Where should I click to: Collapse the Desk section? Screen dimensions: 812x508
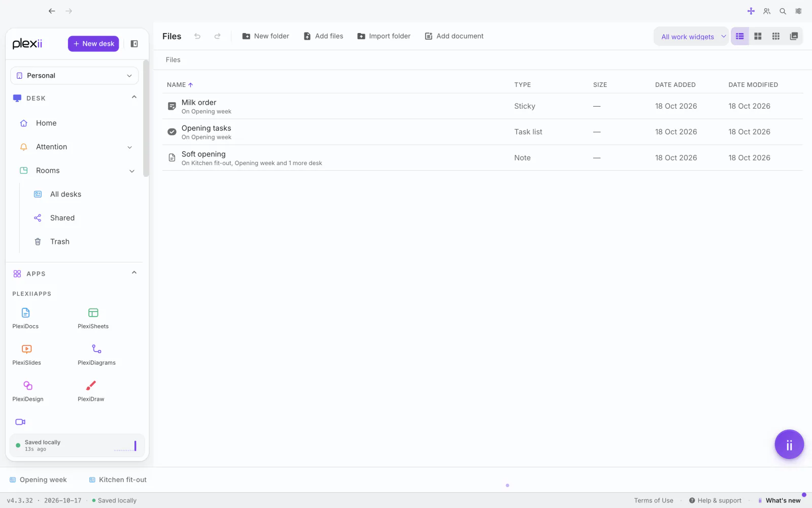point(134,97)
